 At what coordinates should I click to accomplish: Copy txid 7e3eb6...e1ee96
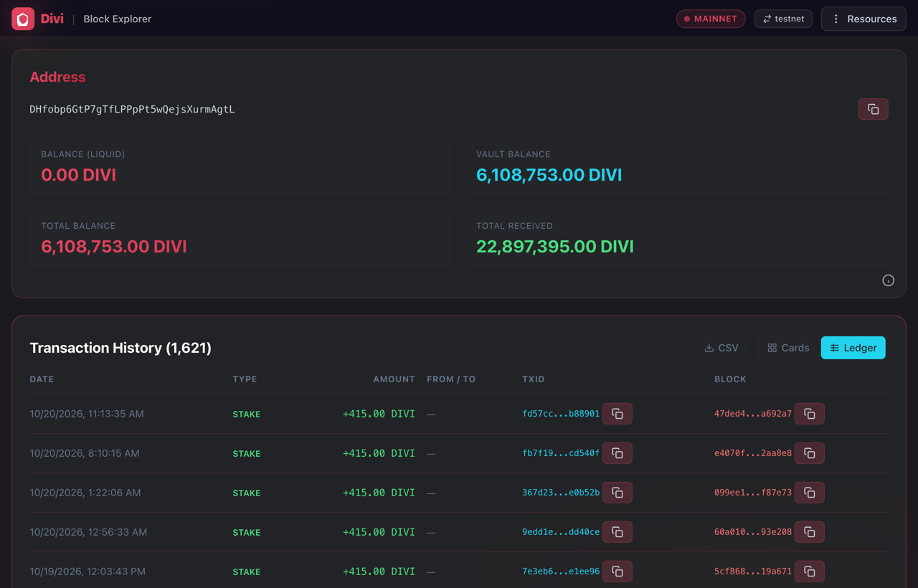[x=617, y=572]
